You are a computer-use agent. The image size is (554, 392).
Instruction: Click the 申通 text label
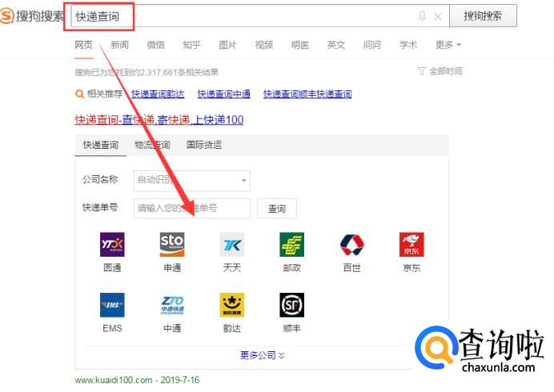coord(172,268)
